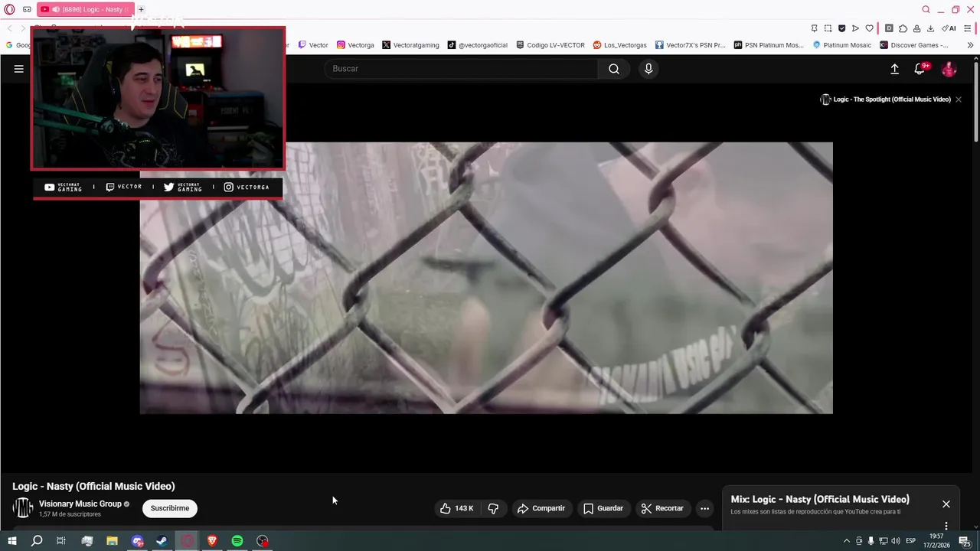Close the Mix: Logic - Nasty playlist panel
The width and height of the screenshot is (980, 551).
click(x=946, y=504)
